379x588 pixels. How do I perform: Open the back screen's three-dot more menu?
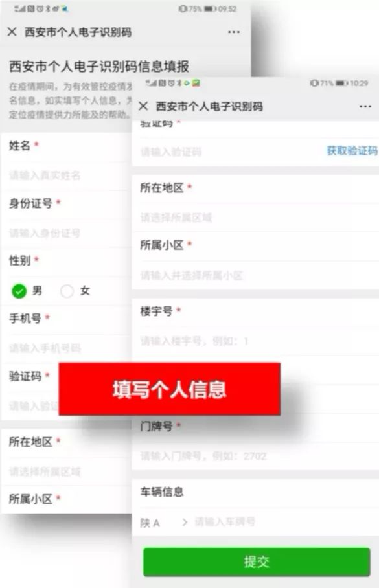click(x=234, y=32)
